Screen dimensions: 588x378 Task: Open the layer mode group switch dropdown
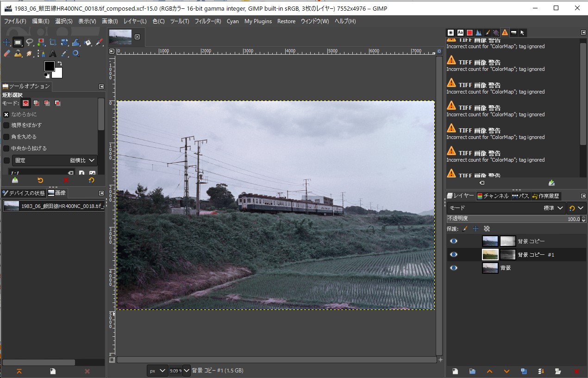(577, 208)
